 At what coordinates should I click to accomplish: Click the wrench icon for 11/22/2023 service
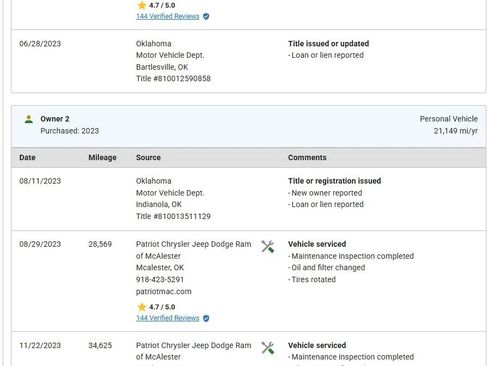(x=268, y=348)
